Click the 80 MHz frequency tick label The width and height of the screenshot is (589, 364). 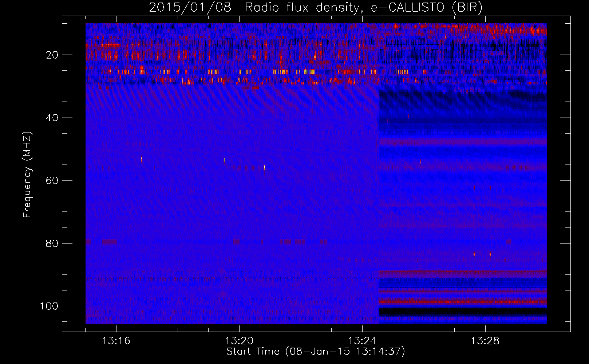[52, 243]
